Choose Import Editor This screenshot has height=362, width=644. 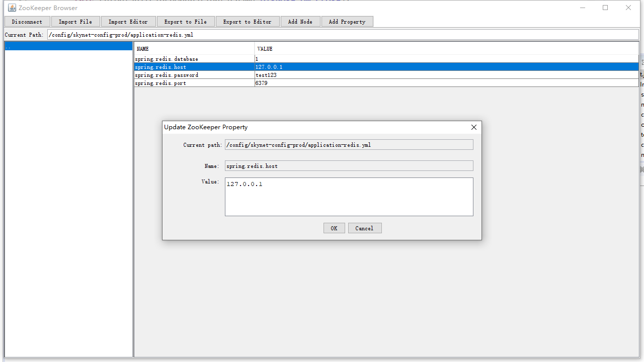[128, 22]
